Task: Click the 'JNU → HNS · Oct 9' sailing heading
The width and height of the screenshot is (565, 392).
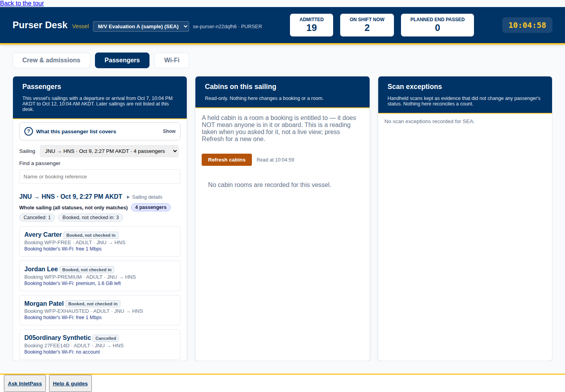Action: 71,197
